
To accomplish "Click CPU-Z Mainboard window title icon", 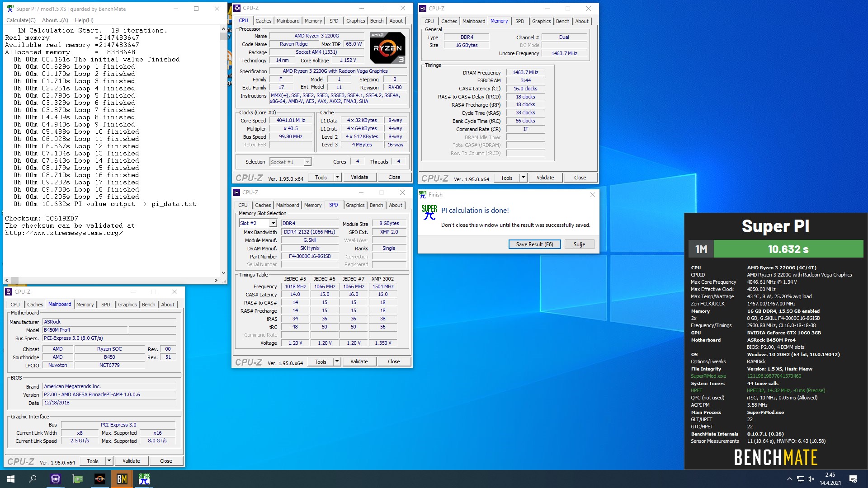I will 9,292.
